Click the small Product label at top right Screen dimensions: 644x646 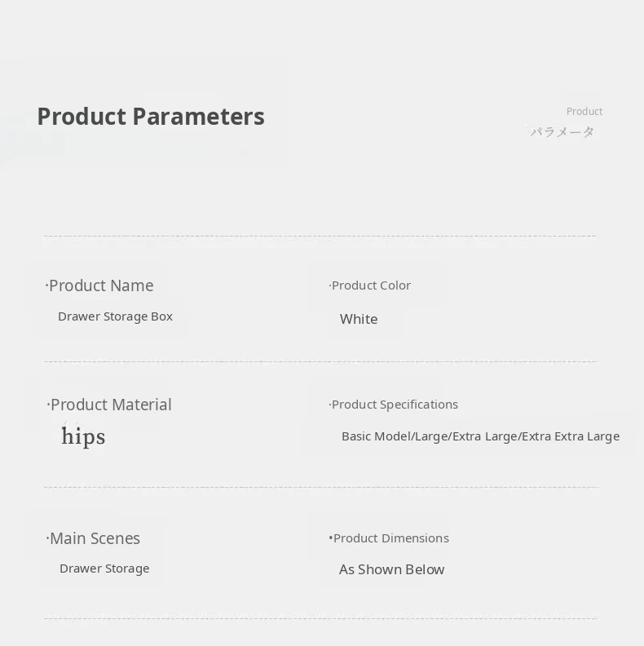[584, 112]
